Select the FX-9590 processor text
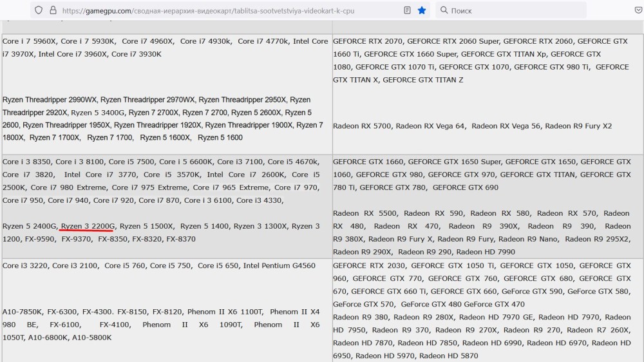This screenshot has height=362, width=644. [x=40, y=239]
